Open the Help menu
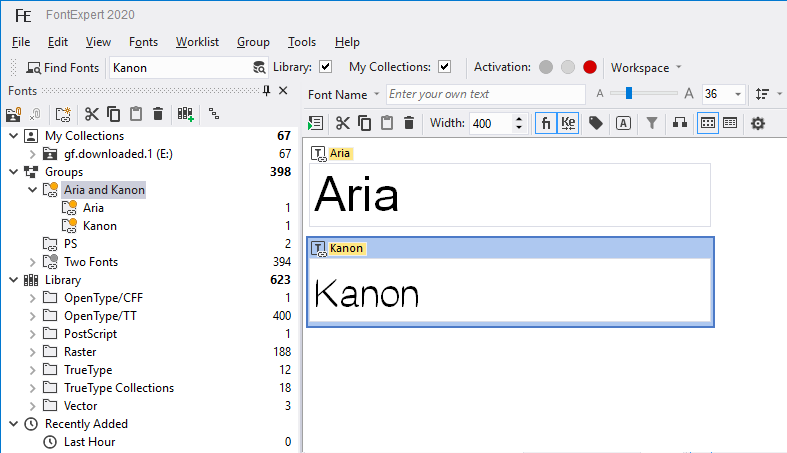 [347, 42]
